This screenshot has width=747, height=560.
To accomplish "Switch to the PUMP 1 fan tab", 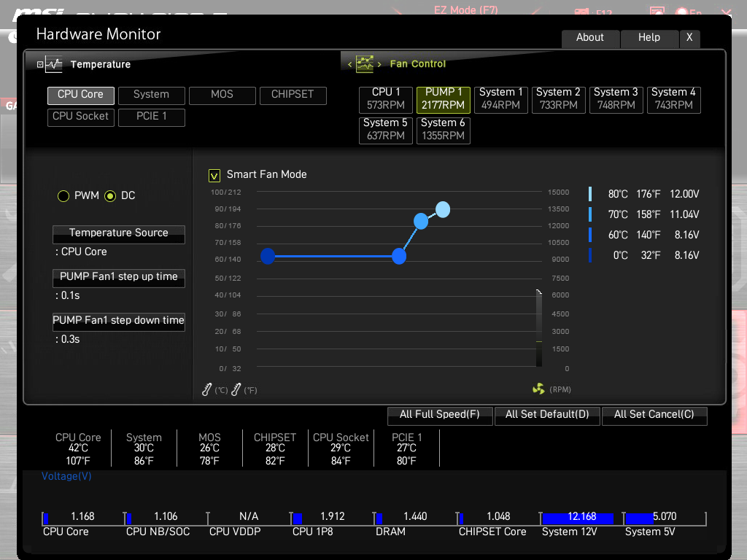I will [443, 99].
